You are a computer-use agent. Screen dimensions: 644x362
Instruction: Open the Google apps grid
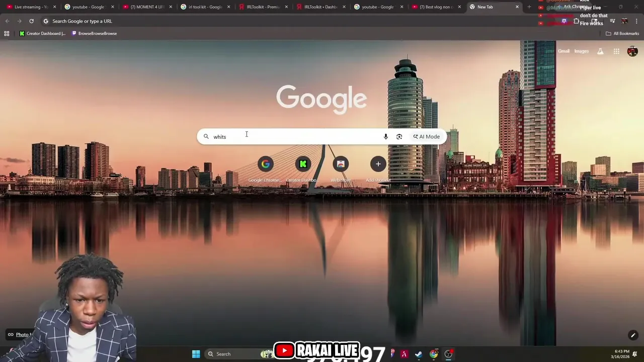click(x=616, y=51)
